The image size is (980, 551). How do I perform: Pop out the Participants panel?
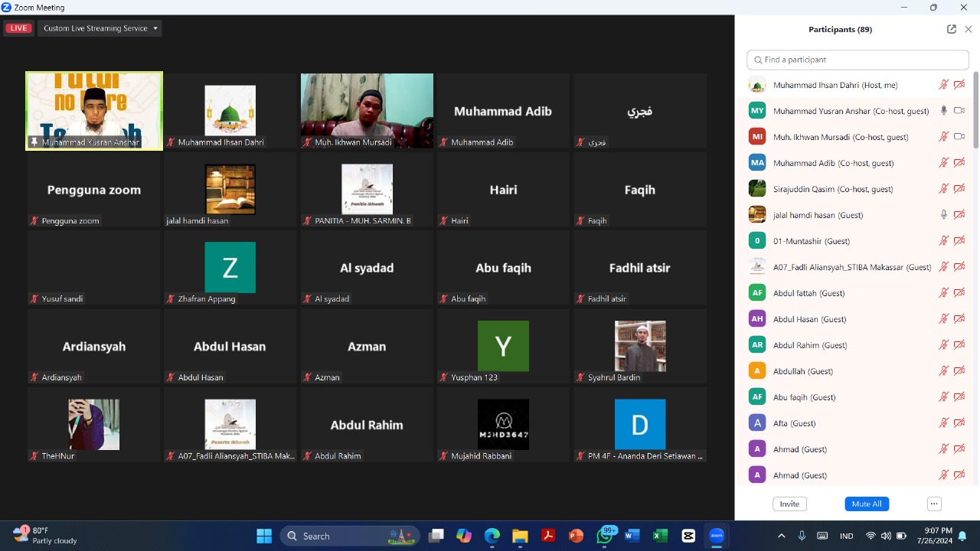pos(951,29)
